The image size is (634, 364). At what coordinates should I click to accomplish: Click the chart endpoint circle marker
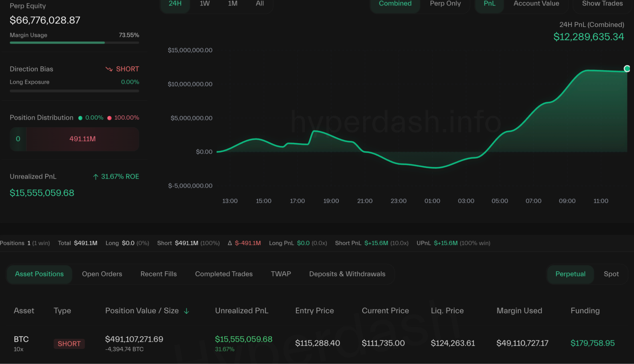(627, 69)
